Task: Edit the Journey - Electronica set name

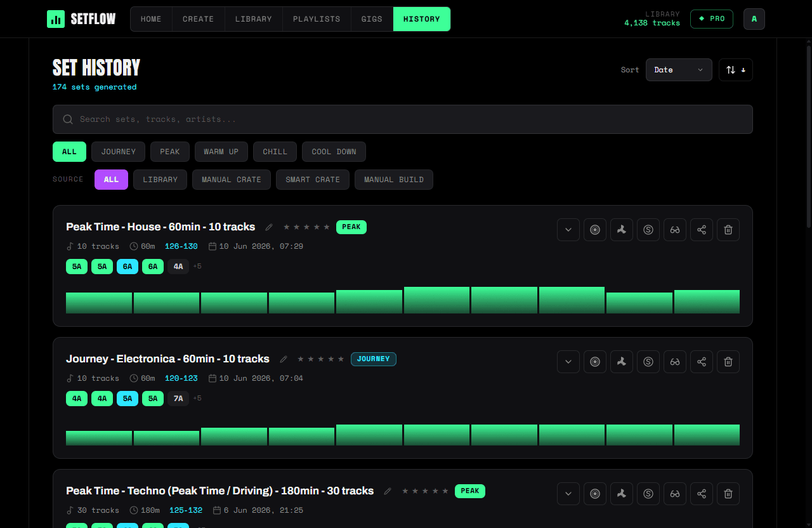Action: (x=284, y=359)
